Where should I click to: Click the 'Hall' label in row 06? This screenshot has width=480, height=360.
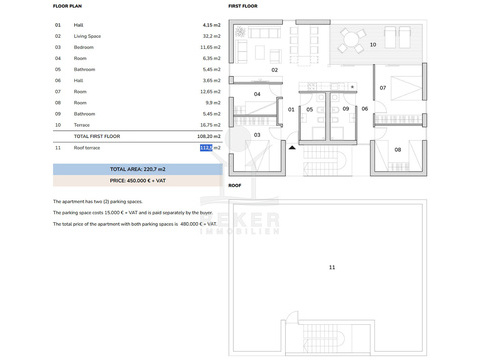click(78, 81)
